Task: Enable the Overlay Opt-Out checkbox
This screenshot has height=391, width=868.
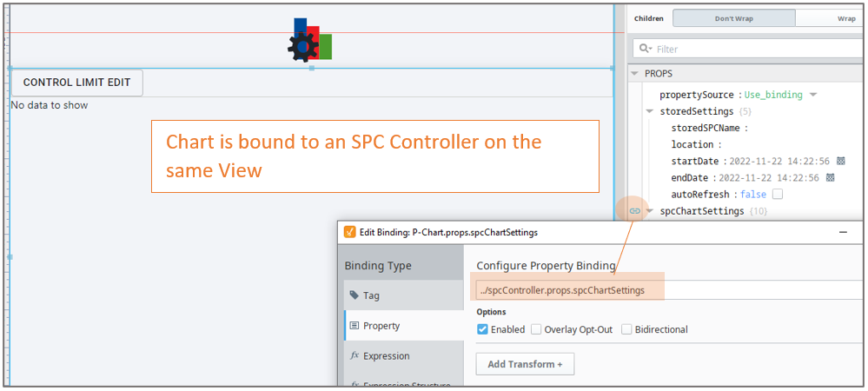Action: tap(536, 329)
